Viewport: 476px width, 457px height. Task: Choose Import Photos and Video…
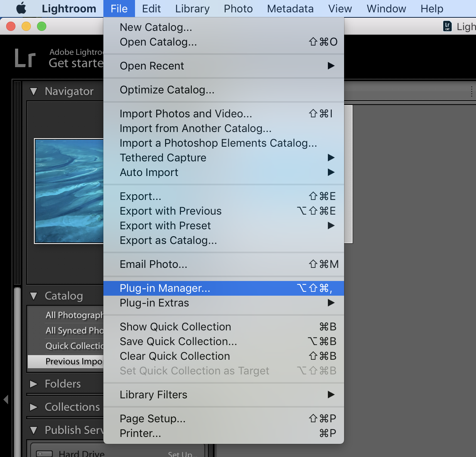(224, 114)
